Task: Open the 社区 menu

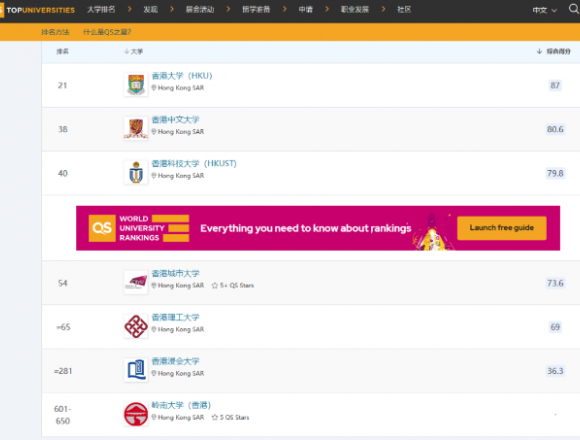Action: click(x=404, y=9)
